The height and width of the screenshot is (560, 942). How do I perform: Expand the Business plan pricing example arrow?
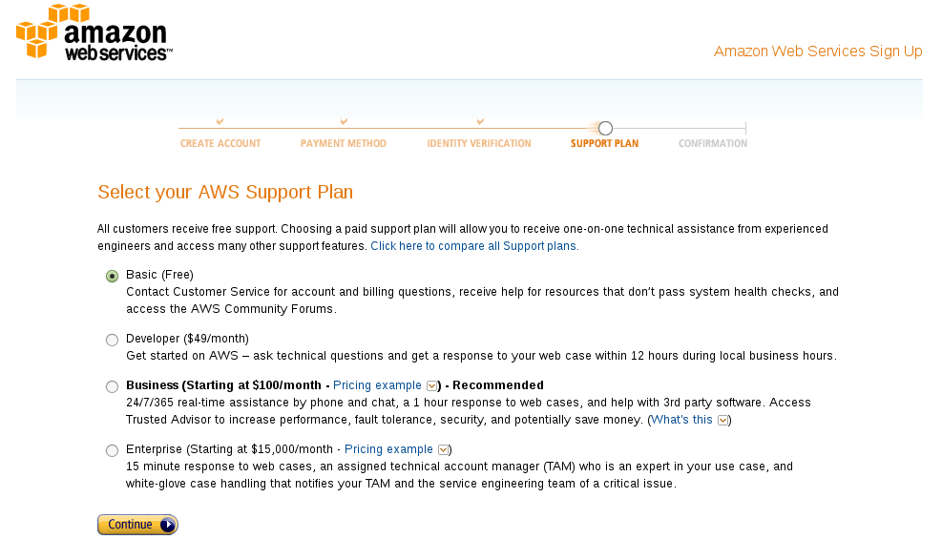(431, 386)
